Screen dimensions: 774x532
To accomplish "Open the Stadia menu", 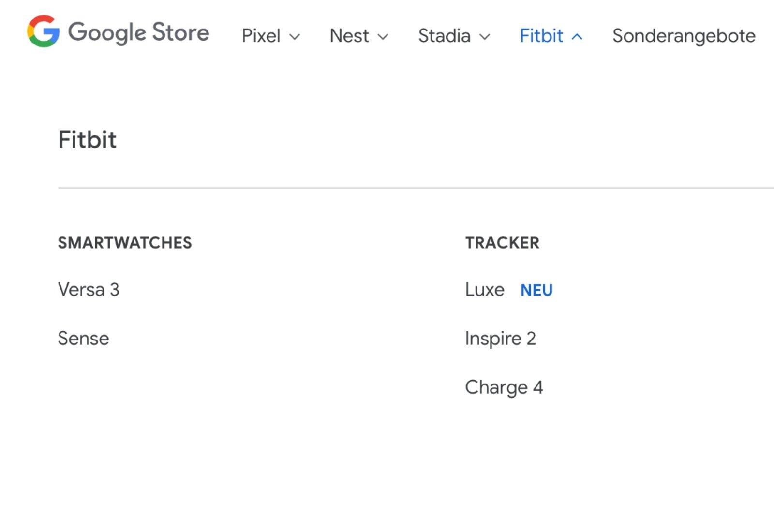I will [444, 36].
